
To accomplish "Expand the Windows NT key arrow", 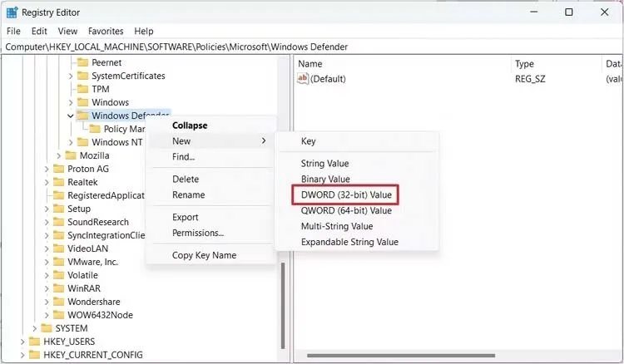I will point(71,142).
